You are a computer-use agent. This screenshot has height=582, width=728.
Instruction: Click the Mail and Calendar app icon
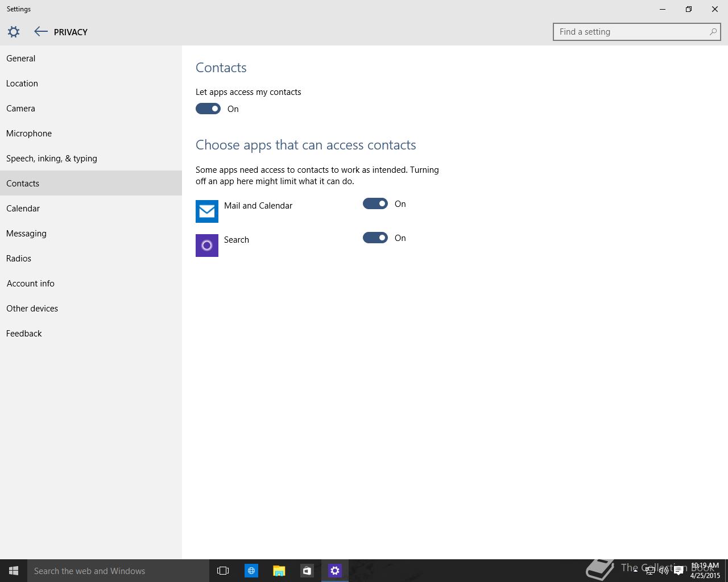coord(207,211)
